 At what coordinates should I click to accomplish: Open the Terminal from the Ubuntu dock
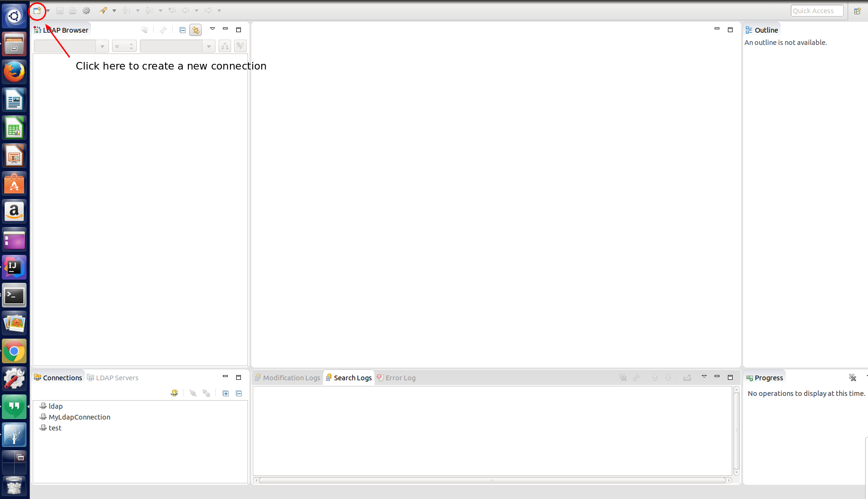14,296
